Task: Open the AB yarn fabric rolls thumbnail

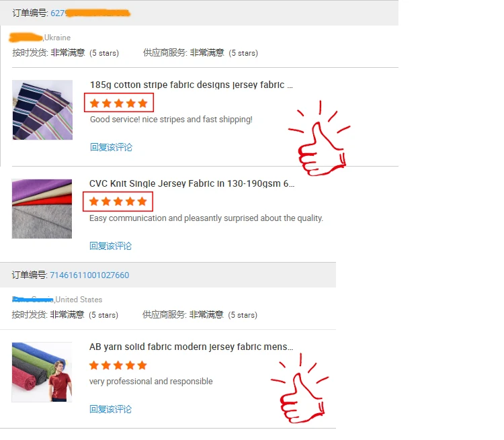Action: tap(42, 372)
